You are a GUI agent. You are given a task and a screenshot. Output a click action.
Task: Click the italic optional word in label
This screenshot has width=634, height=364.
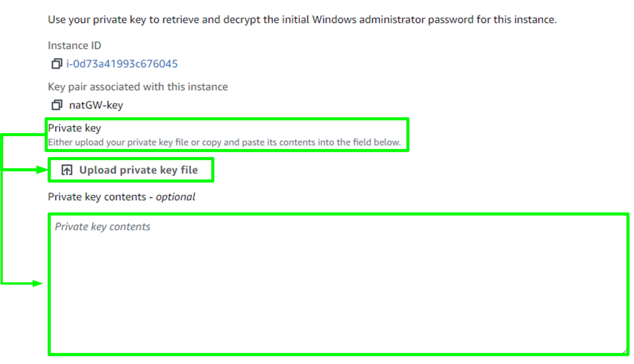click(x=175, y=197)
